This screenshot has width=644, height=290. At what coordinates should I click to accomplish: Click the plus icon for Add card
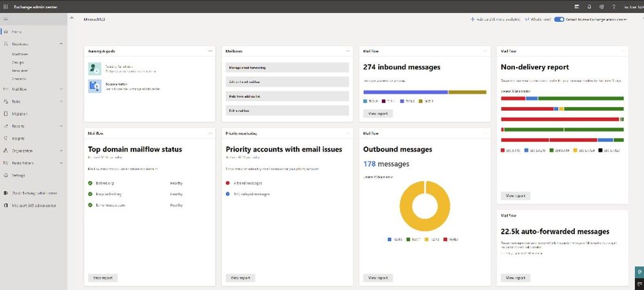click(472, 19)
